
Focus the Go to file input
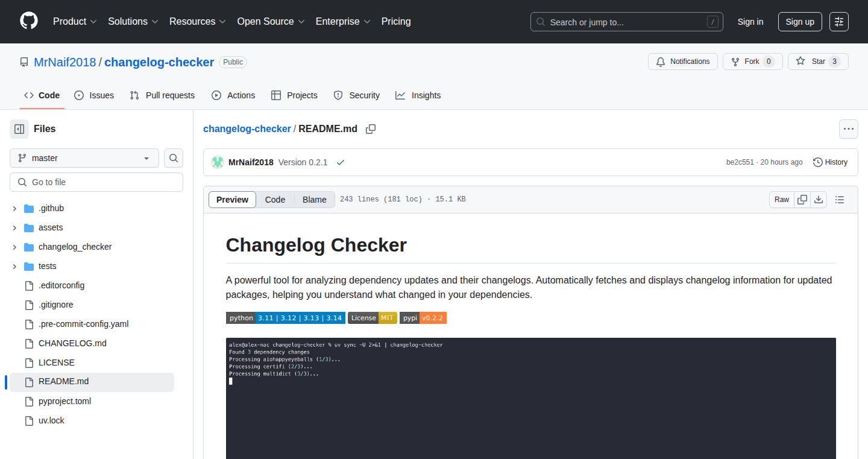click(x=96, y=182)
